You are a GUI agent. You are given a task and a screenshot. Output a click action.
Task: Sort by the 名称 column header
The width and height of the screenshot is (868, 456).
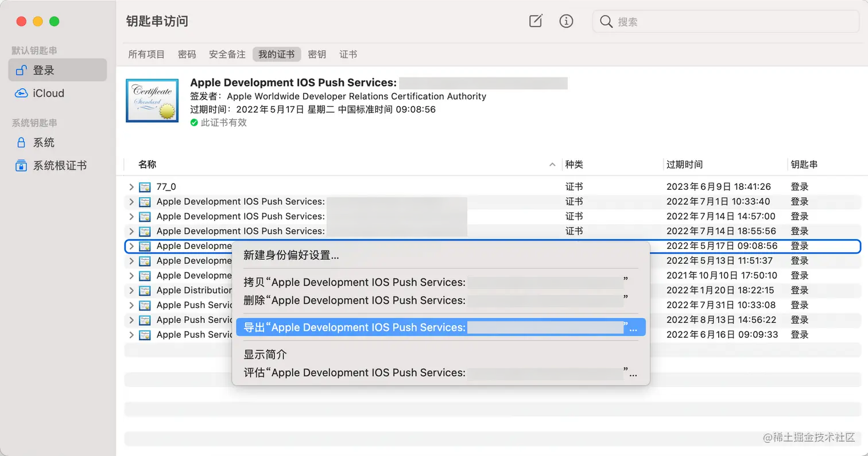click(148, 165)
